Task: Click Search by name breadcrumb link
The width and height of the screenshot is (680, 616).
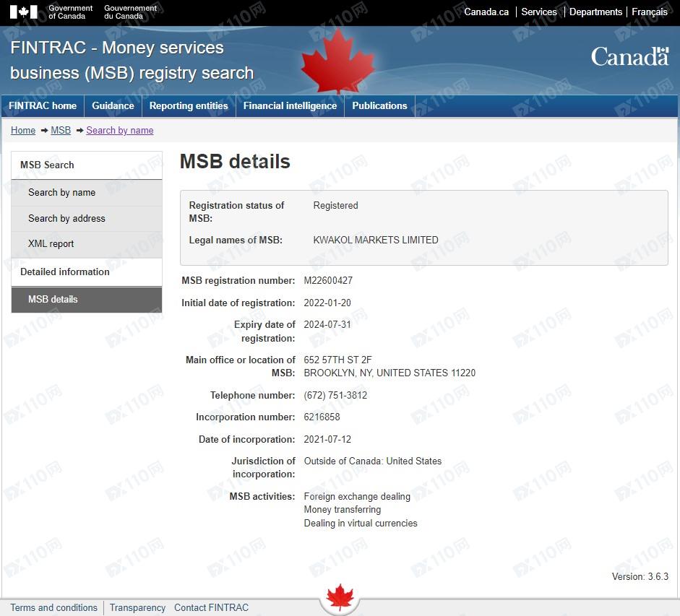Action: click(x=120, y=131)
